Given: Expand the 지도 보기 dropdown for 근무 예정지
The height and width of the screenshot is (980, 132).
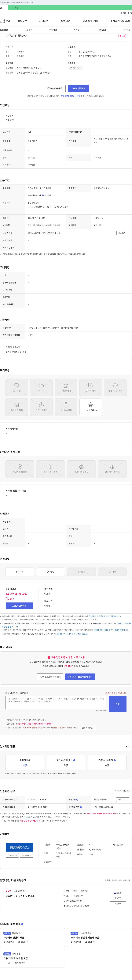Looking at the screenshot, I should (x=123, y=233).
